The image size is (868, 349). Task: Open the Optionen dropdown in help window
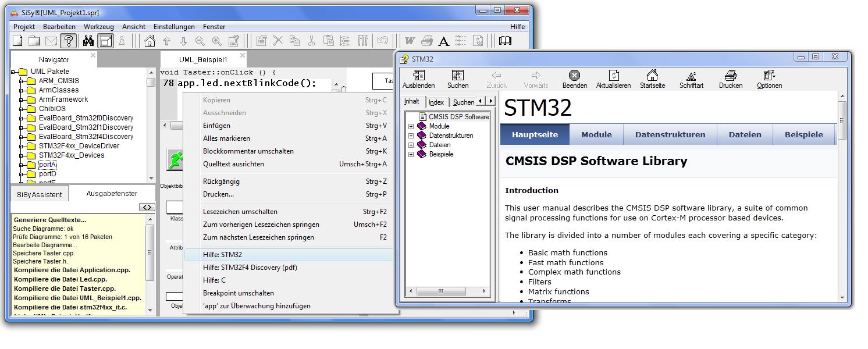[769, 80]
